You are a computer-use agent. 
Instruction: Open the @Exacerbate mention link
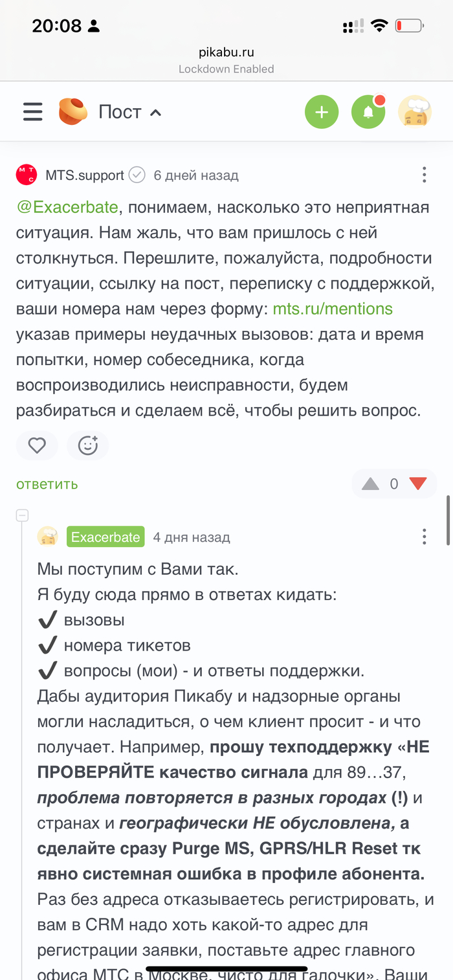pos(67,208)
